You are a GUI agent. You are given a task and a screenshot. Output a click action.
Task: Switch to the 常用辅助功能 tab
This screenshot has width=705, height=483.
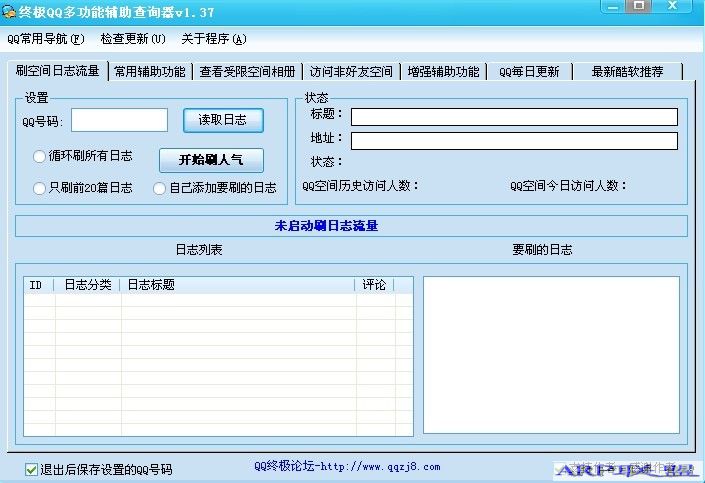[x=150, y=72]
